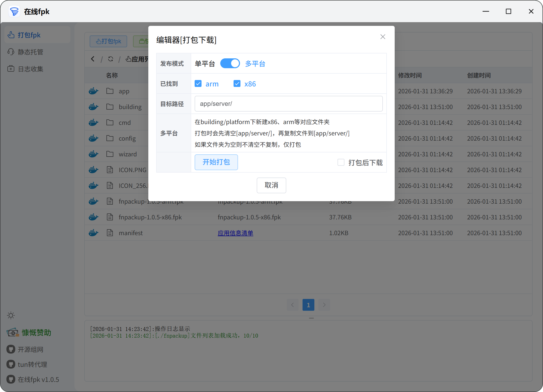This screenshot has height=392, width=543.
Task: Open 静态托管 in the sidebar
Action: pyautogui.click(x=30, y=52)
